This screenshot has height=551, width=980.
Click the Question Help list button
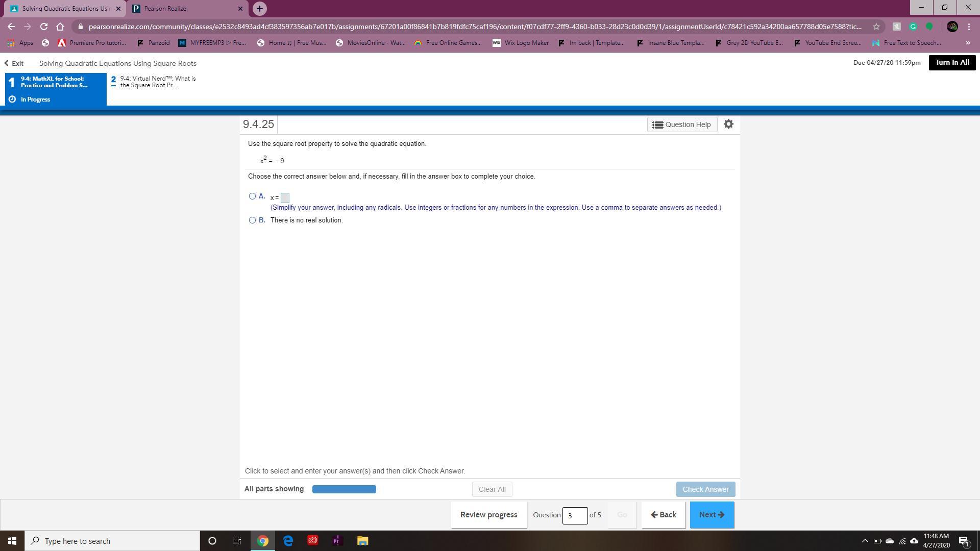point(682,124)
